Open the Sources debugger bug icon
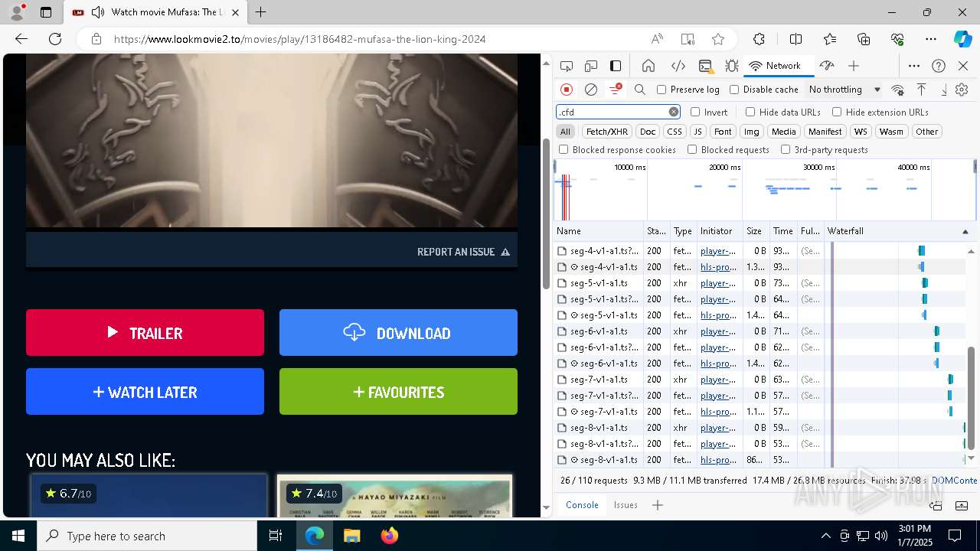Screen dimensions: 980x551 tap(731, 66)
